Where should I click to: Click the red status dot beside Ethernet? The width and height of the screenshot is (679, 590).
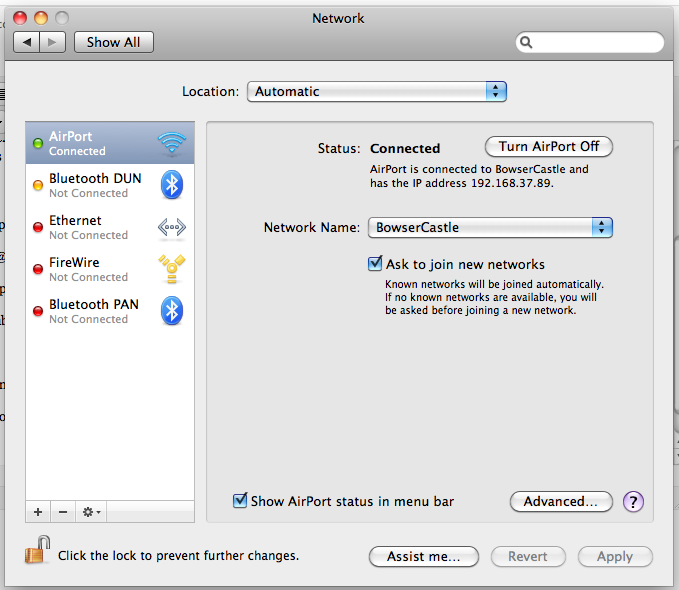pyautogui.click(x=38, y=227)
